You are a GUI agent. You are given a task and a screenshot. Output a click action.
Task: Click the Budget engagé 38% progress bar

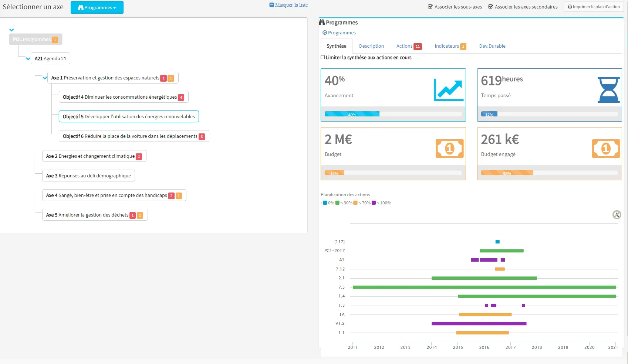coord(549,173)
